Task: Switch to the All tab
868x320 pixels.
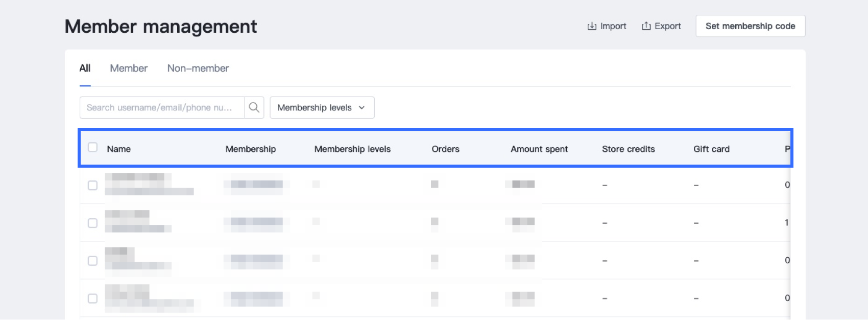Action: point(85,68)
